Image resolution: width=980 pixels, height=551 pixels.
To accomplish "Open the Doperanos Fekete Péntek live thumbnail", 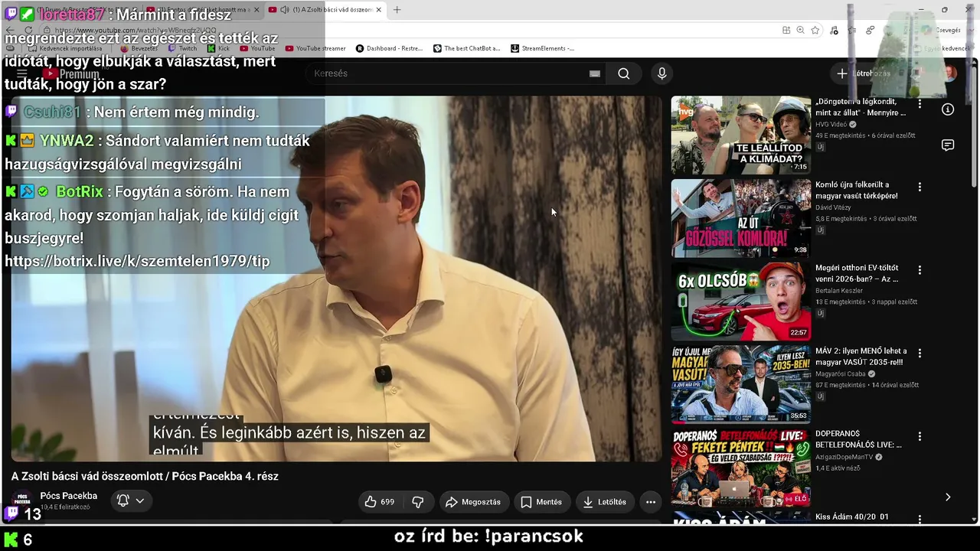I will [741, 468].
